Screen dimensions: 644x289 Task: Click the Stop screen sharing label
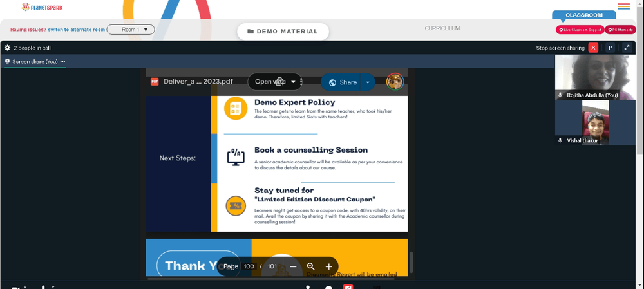[560, 48]
